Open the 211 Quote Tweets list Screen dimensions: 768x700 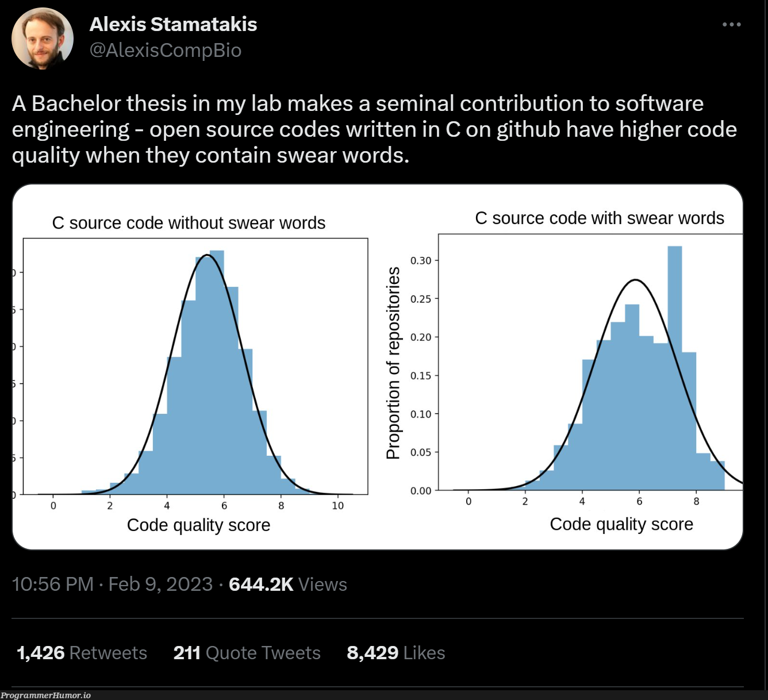pyautogui.click(x=247, y=653)
